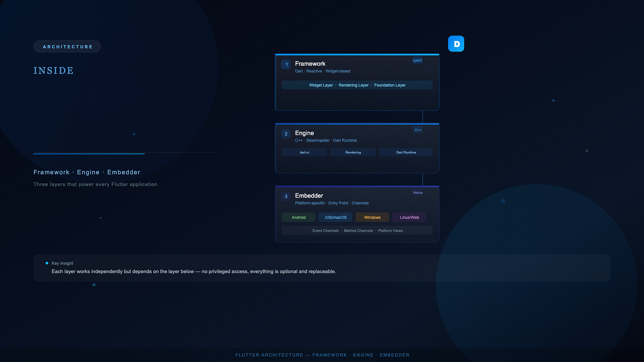Select the Rendering chip in the Engine card
644x362 pixels.
coord(353,152)
